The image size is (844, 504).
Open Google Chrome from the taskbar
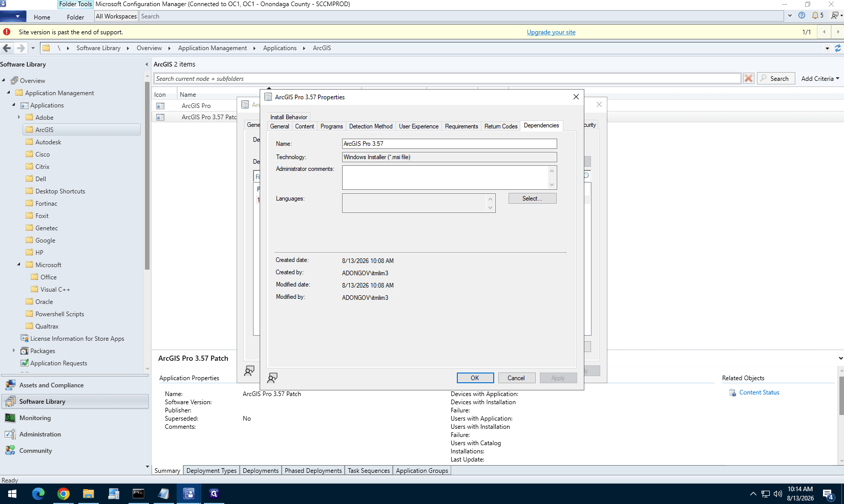click(64, 493)
